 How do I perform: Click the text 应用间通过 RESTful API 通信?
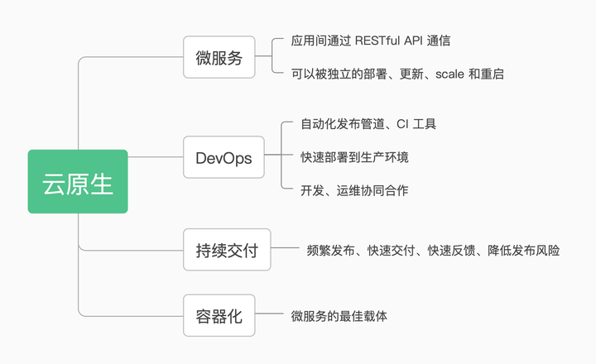(x=371, y=41)
